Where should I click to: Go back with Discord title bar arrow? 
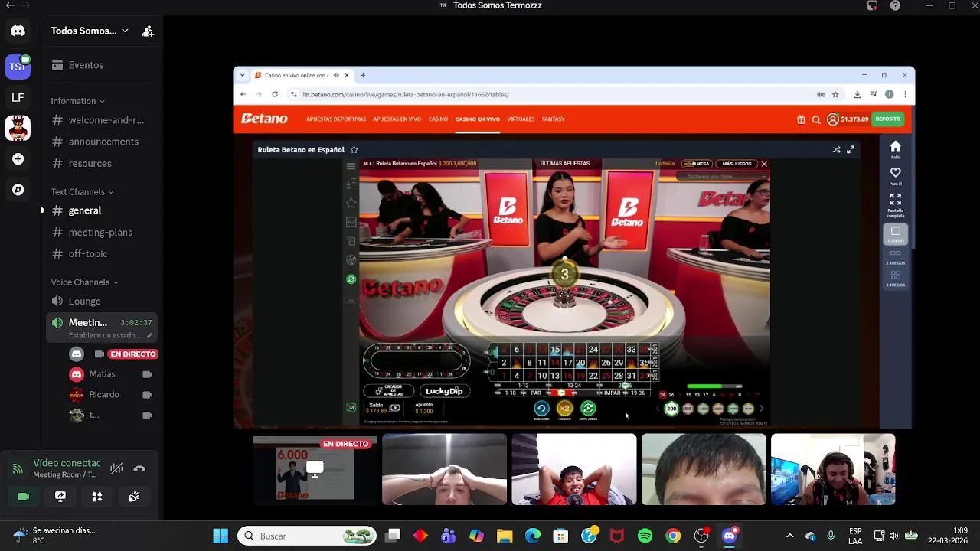click(x=10, y=5)
